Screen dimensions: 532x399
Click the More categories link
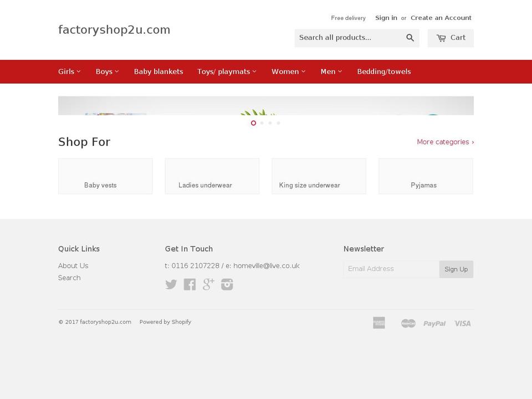coord(446,142)
